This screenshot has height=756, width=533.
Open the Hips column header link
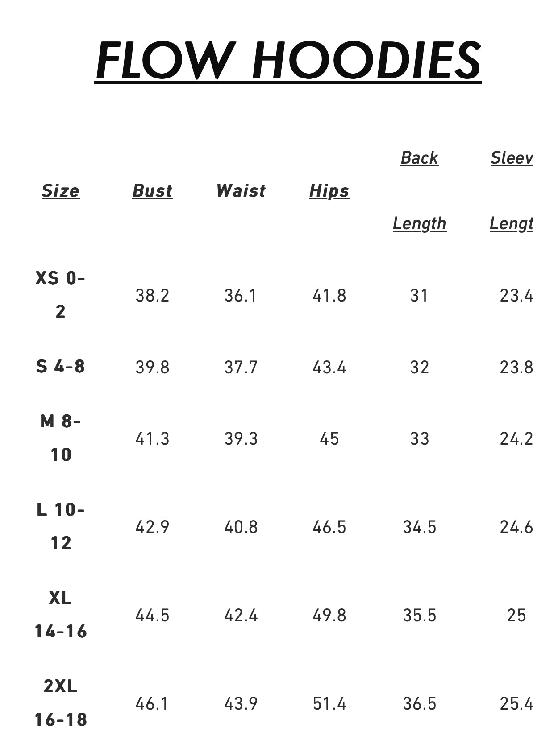(329, 191)
